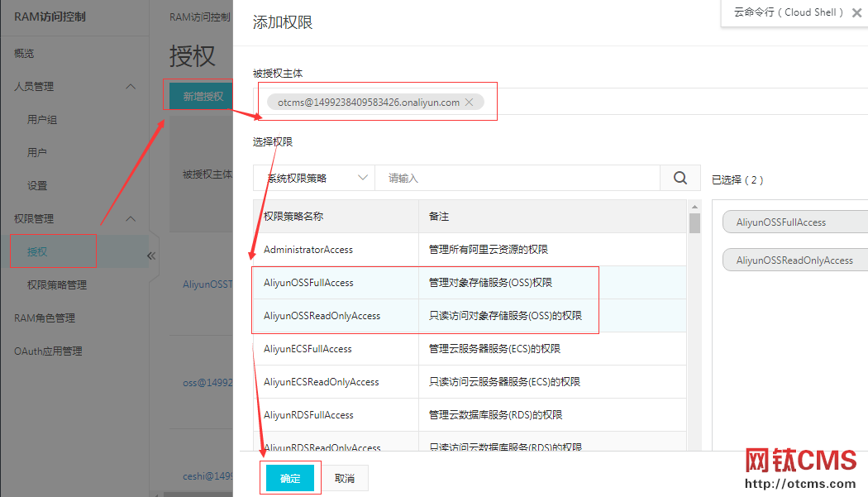Click the search magnifier icon for policies
This screenshot has width=868, height=497.
(679, 178)
